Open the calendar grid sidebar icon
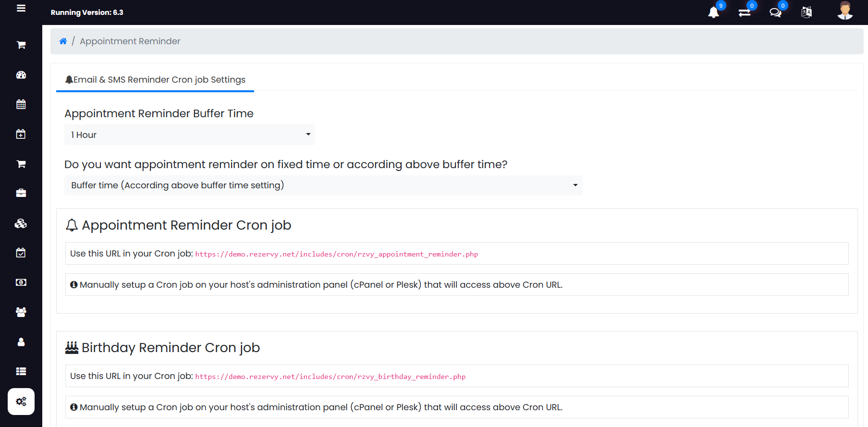Image resolution: width=868 pixels, height=427 pixels. [x=21, y=104]
